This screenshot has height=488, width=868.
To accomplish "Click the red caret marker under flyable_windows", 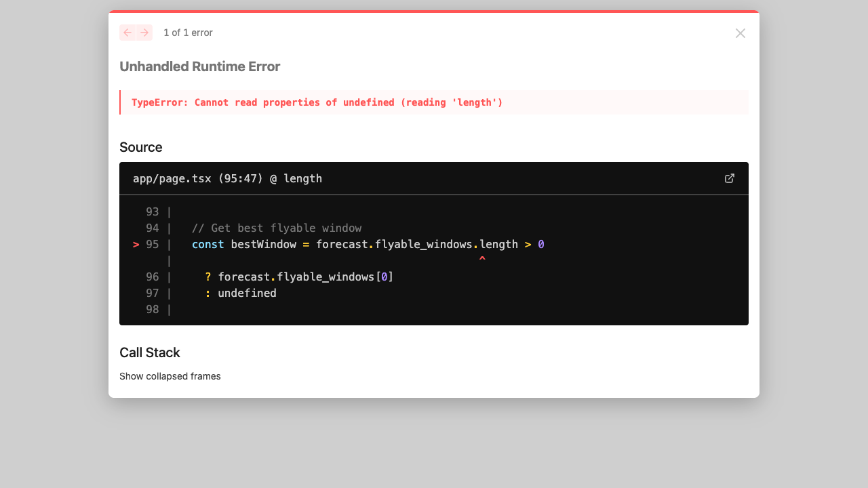I will (x=482, y=260).
